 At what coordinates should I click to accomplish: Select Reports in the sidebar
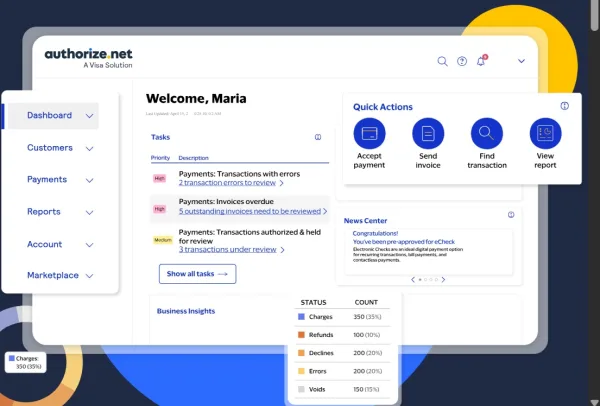click(44, 212)
